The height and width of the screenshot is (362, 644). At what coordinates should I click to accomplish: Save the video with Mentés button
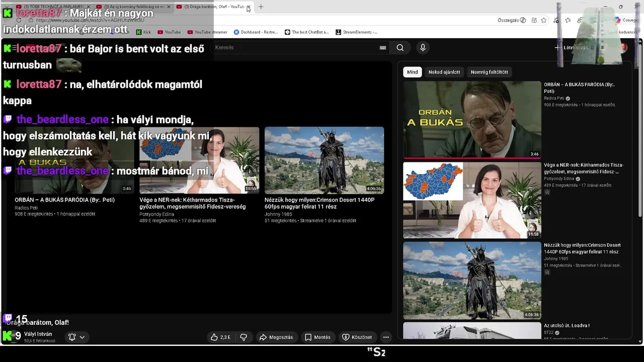click(x=317, y=337)
